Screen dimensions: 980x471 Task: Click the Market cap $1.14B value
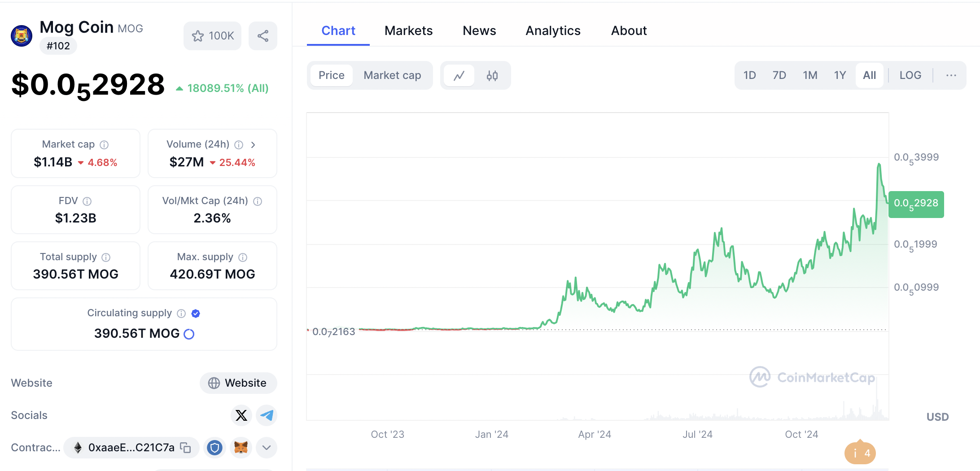[x=53, y=162]
